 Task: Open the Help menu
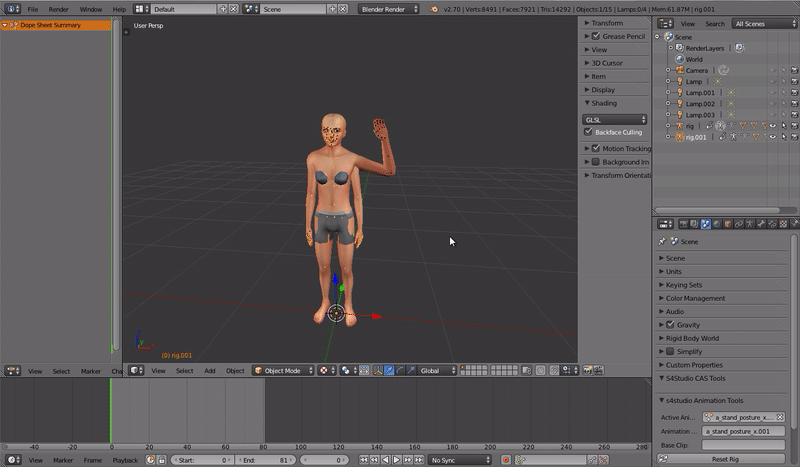click(x=119, y=9)
